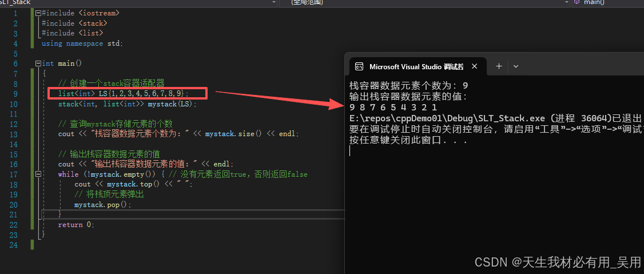The height and width of the screenshot is (274, 644).
Task: Collapse the while loop on line 17
Action: (38, 174)
